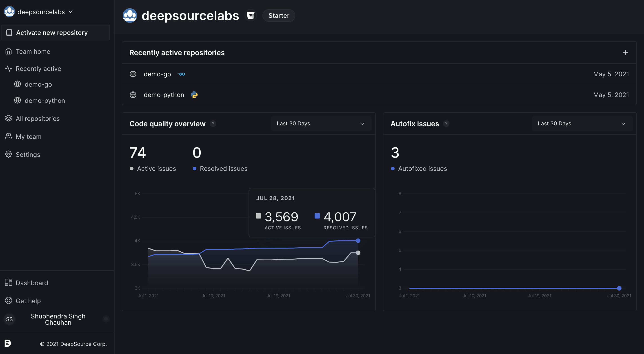The width and height of the screenshot is (644, 354).
Task: Click the Starter plan badge
Action: (x=278, y=15)
